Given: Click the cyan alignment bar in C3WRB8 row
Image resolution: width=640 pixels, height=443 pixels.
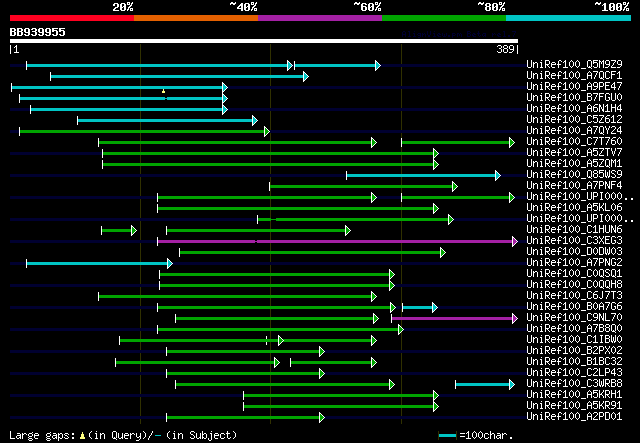Looking at the screenshot, I should 485,385.
